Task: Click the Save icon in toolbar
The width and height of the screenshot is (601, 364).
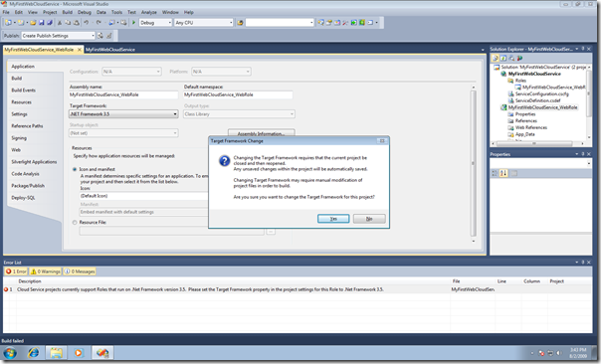Action: pos(42,23)
